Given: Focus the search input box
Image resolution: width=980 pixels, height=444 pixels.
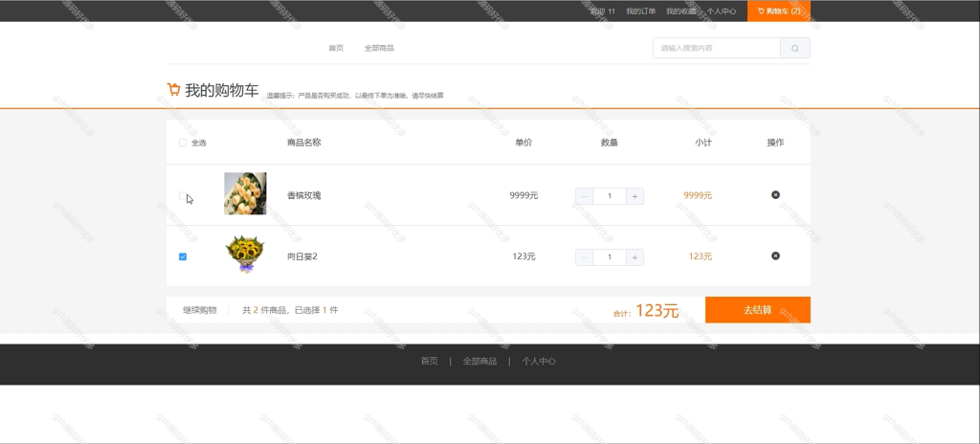Looking at the screenshot, I should (717, 48).
